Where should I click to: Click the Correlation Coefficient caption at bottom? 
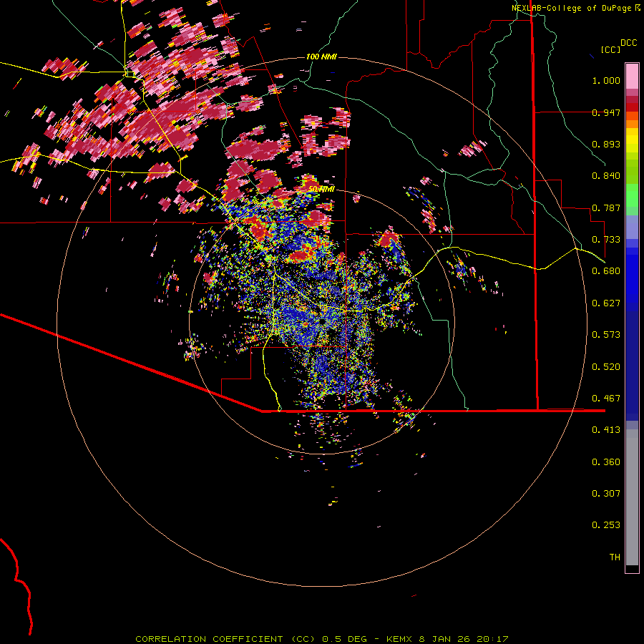pyautogui.click(x=322, y=639)
